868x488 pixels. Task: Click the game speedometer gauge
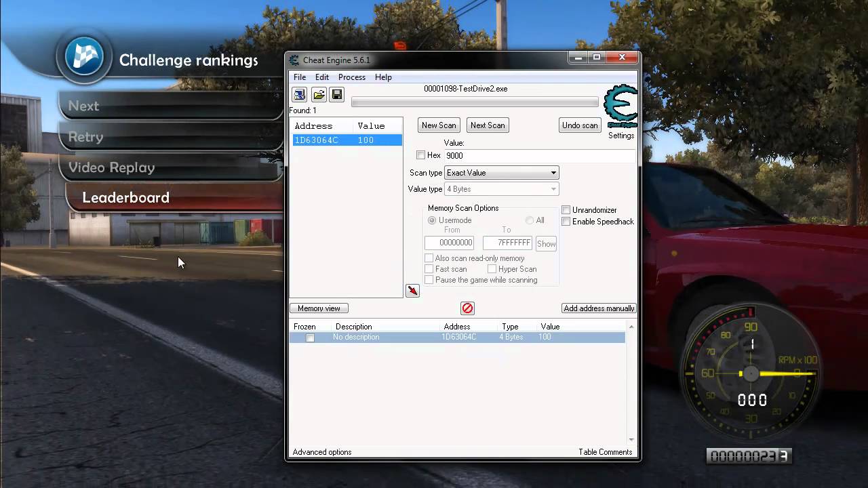tap(749, 373)
